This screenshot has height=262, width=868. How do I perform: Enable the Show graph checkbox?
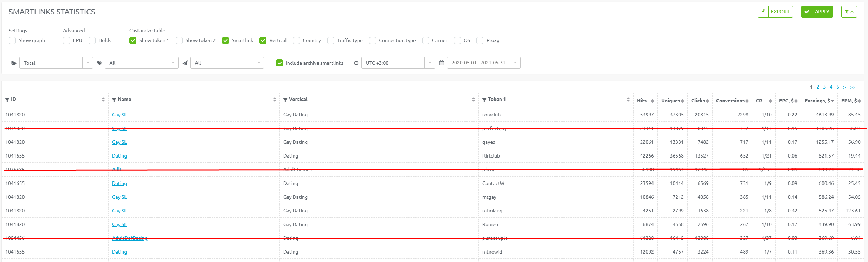12,40
